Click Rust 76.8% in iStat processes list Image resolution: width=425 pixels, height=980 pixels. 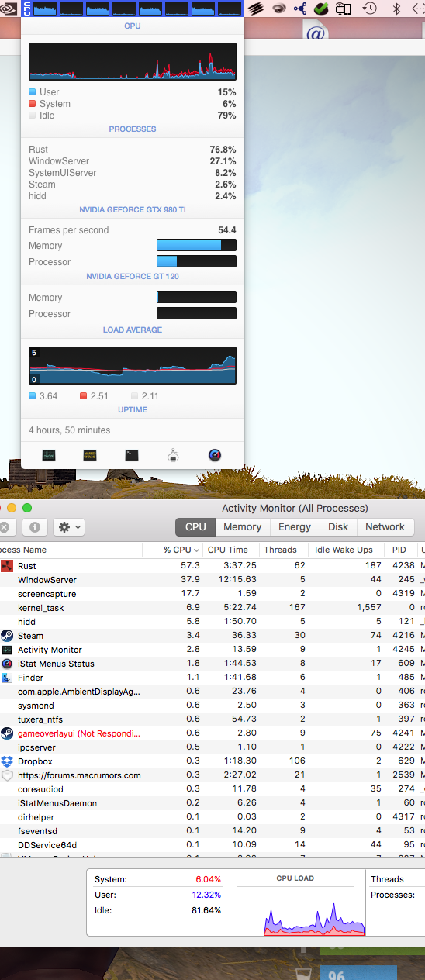[x=133, y=150]
